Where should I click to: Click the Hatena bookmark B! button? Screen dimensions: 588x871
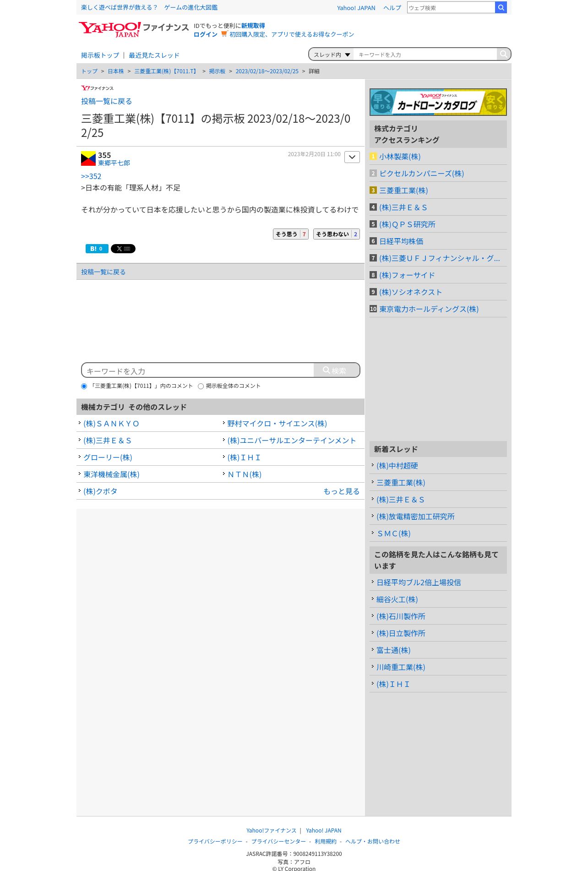97,249
